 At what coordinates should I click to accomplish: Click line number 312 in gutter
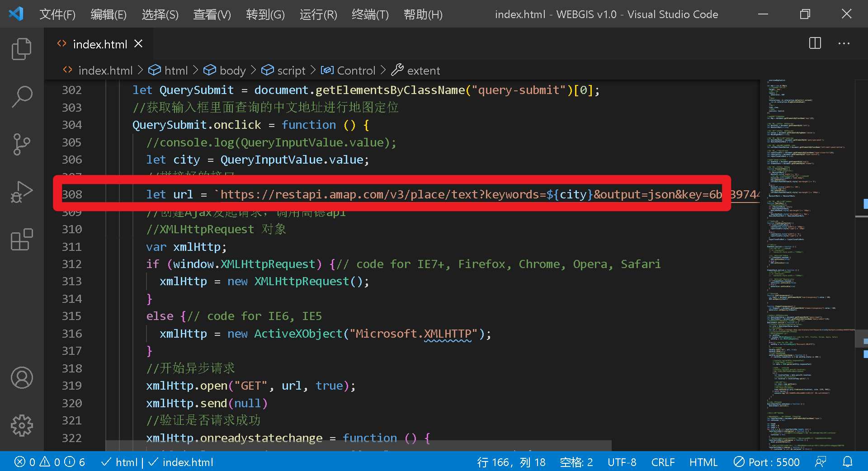[x=72, y=264]
